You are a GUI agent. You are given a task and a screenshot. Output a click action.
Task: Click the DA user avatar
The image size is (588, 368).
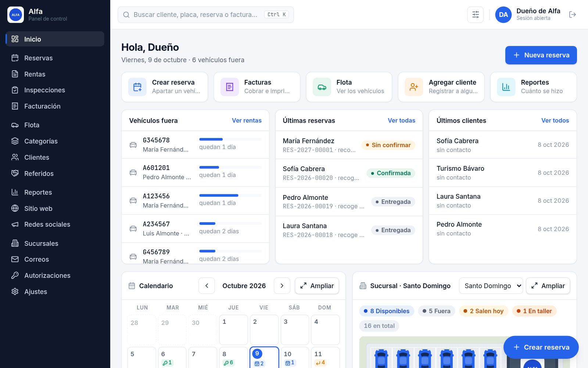[503, 15]
